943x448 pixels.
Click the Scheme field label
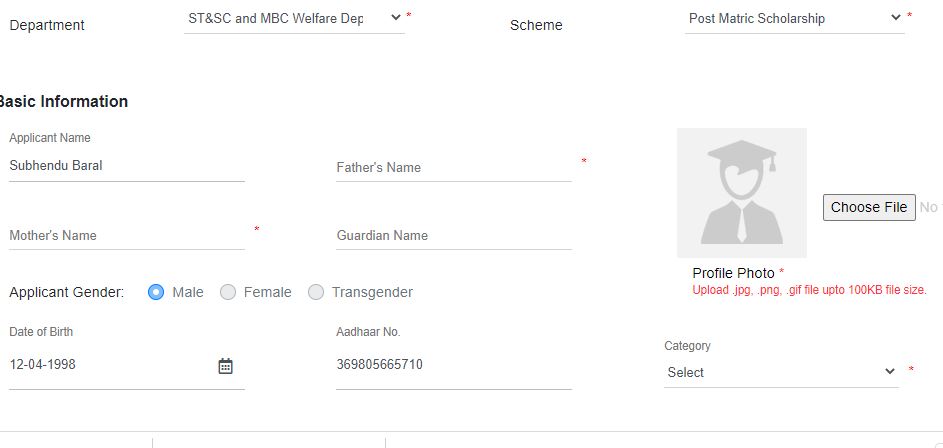coord(536,25)
